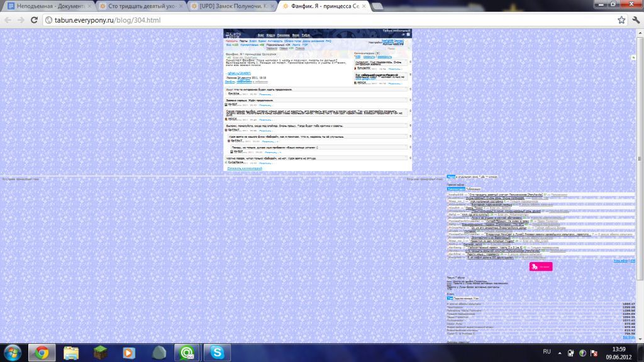The height and width of the screenshot is (362, 644).
Task: Go back using the browser back arrow
Action: [8, 20]
